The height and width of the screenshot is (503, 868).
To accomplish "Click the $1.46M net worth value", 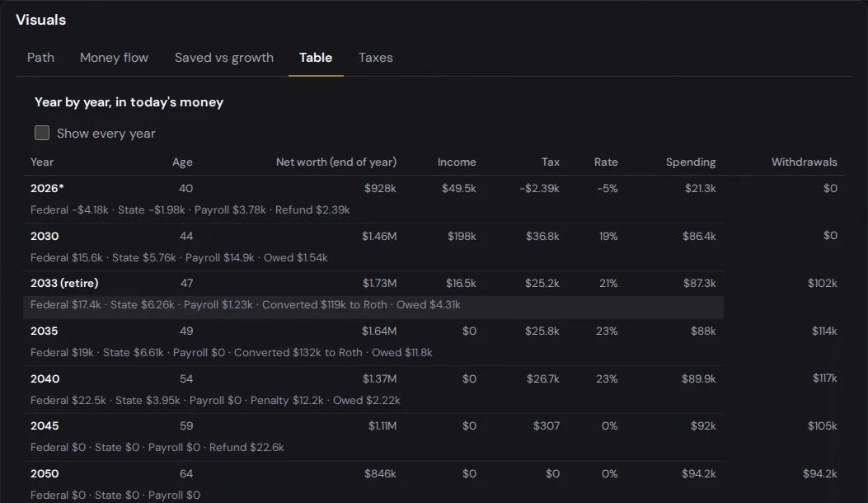I will 379,236.
